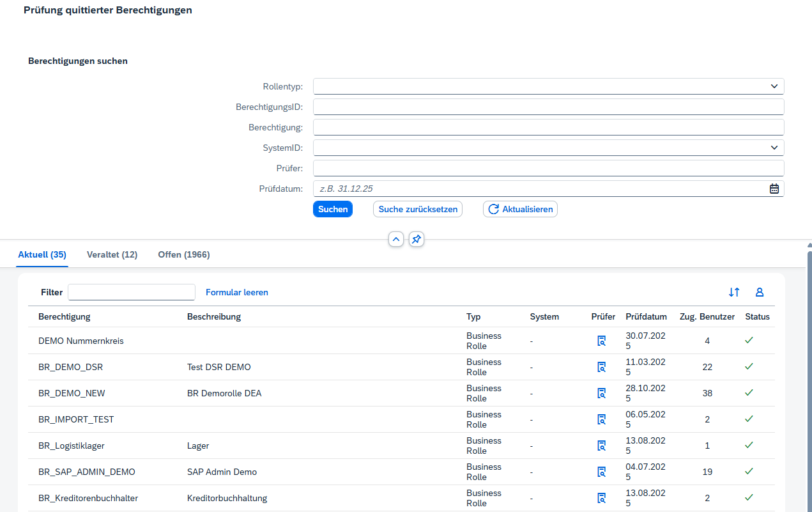Open the Prüfer icon for DEMO Nummernkreis

[x=601, y=341]
